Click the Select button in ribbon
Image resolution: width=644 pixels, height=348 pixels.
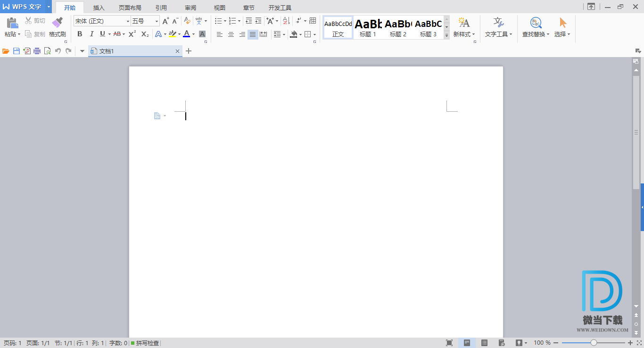[562, 27]
